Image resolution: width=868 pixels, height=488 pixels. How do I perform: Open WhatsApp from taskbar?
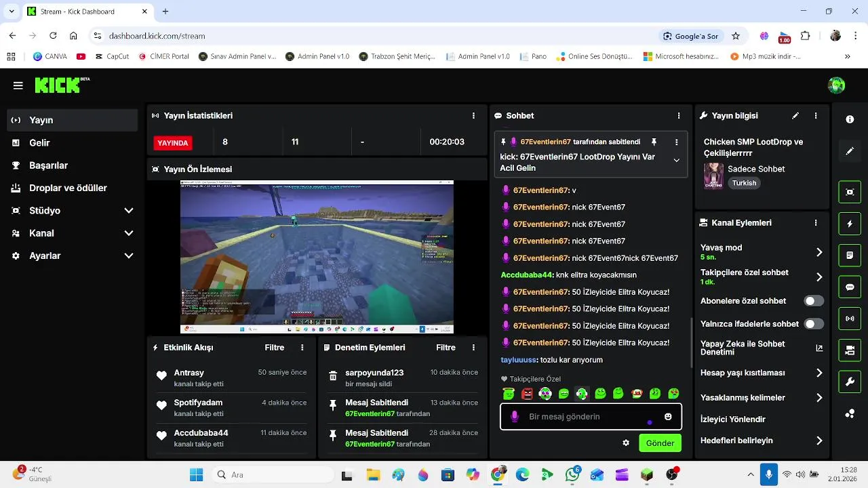pyautogui.click(x=572, y=474)
